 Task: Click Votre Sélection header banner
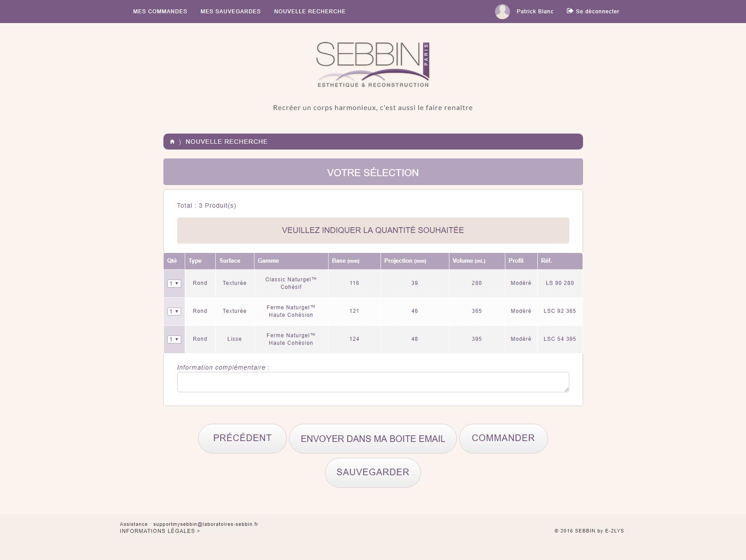[x=373, y=172]
